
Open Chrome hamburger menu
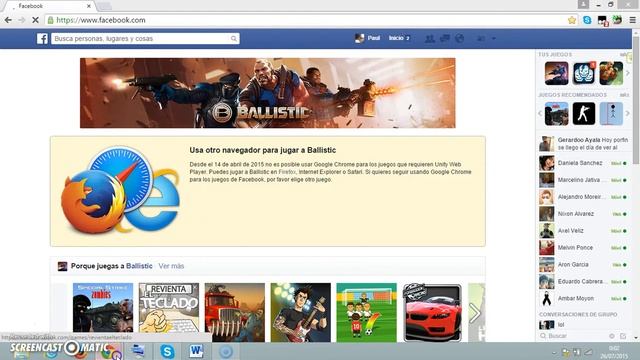632,20
